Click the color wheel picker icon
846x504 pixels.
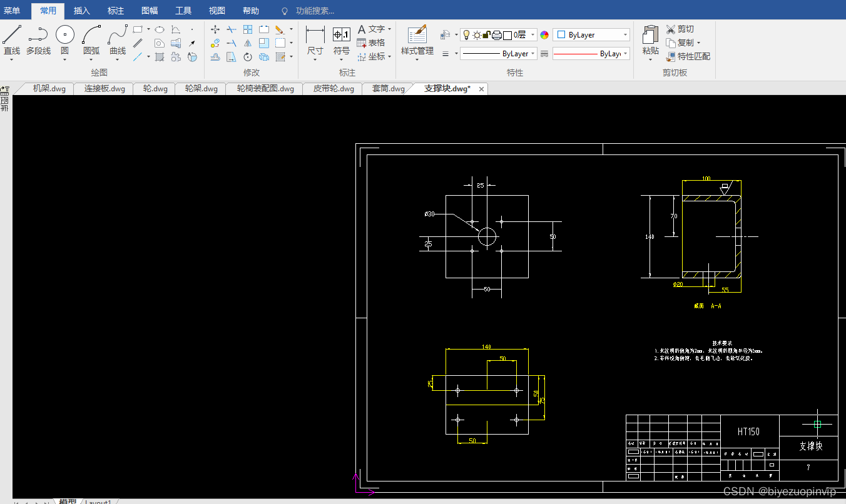click(x=544, y=35)
